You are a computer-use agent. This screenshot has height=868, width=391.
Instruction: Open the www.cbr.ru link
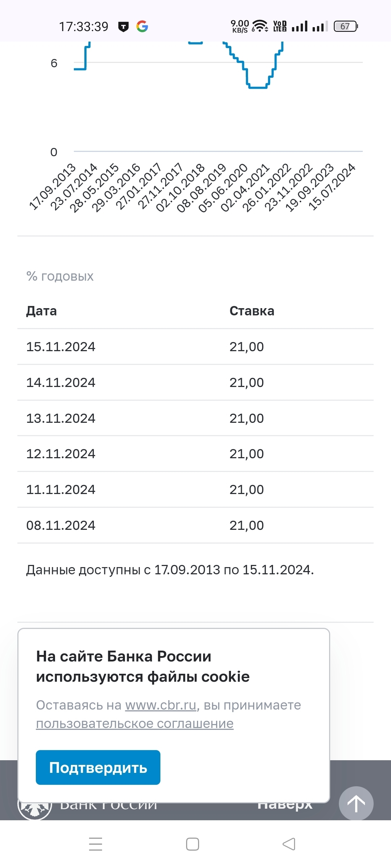[161, 705]
